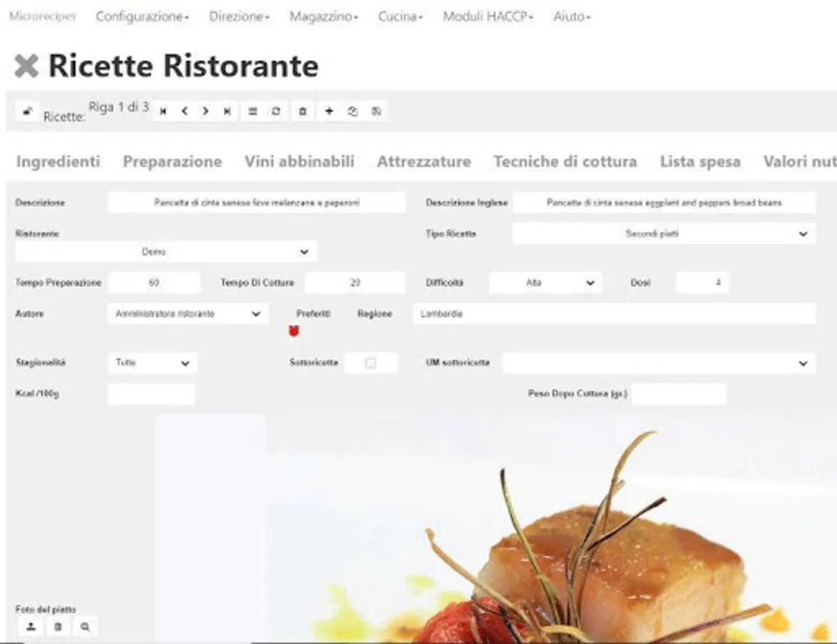Click the Kcal/100g input field
837x644 pixels.
click(x=152, y=394)
